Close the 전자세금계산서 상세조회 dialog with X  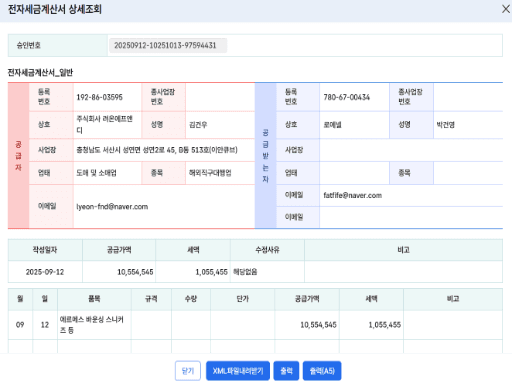click(x=506, y=9)
